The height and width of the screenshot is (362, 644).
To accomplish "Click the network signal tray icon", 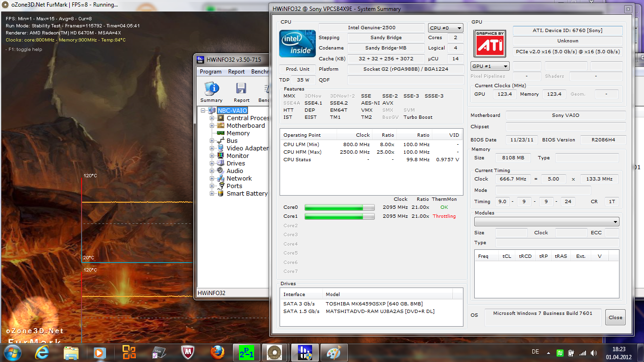I will [583, 353].
